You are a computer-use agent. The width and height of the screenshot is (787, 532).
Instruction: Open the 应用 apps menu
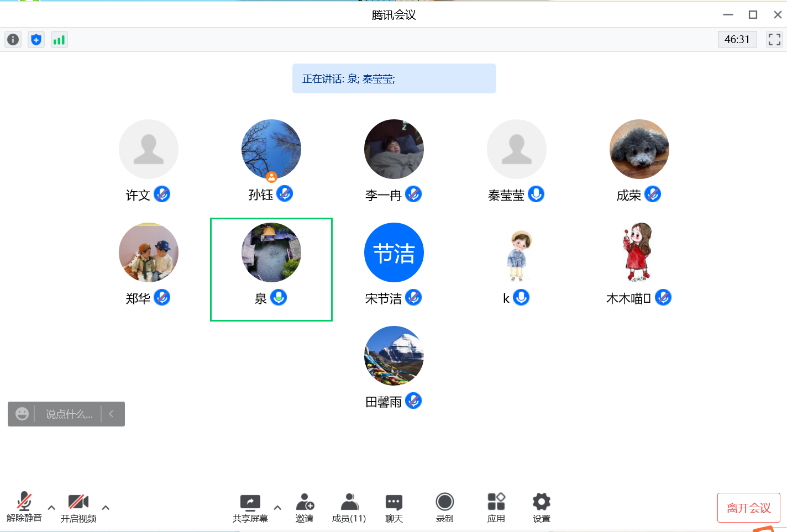tap(496, 508)
